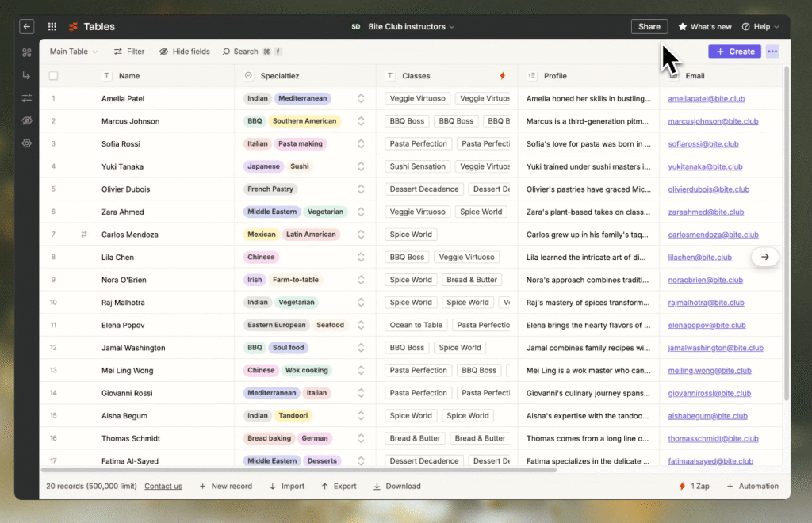
Task: Open the three-dot more options button
Action: click(x=772, y=52)
